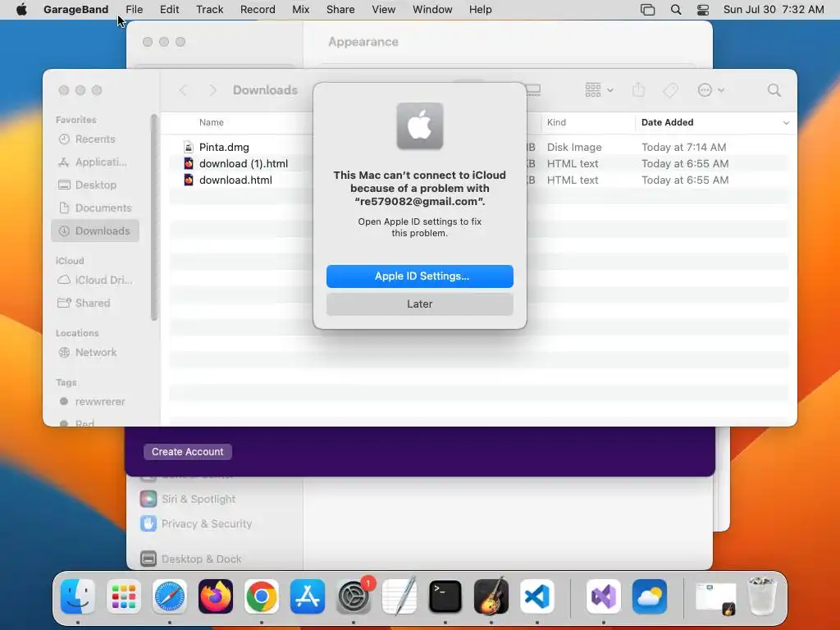
Task: Open Spotlight search in menu bar
Action: point(676,10)
